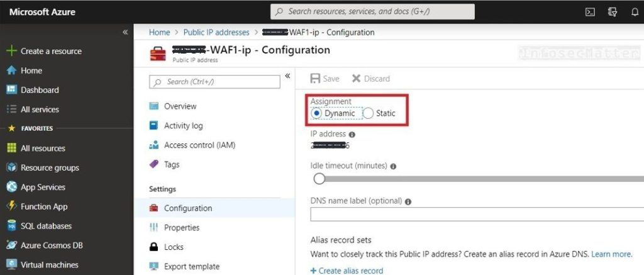Click the App Services globe icon

click(11, 187)
